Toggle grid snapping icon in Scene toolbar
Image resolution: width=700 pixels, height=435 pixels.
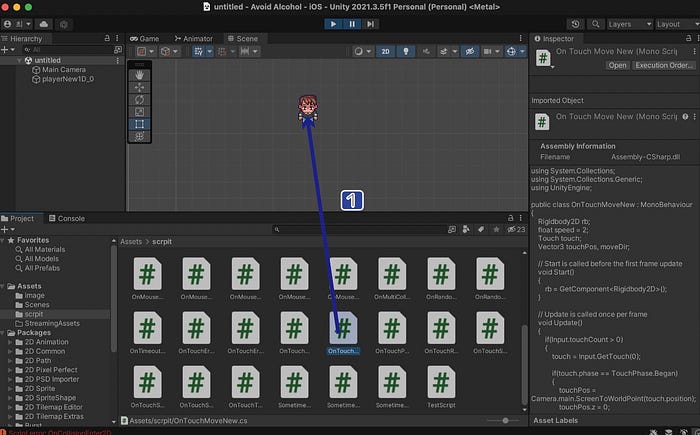pyautogui.click(x=222, y=51)
